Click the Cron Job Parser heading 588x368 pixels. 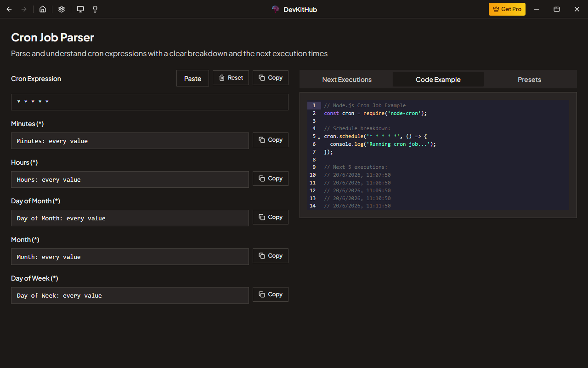53,37
